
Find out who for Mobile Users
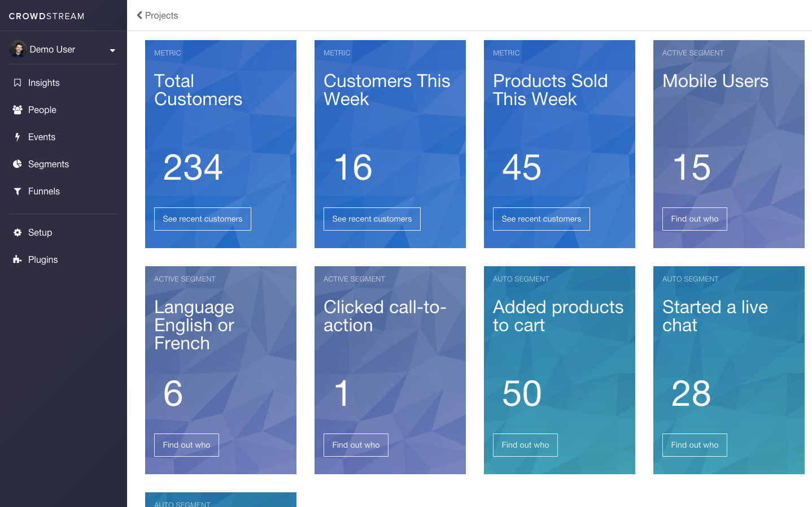click(x=695, y=219)
